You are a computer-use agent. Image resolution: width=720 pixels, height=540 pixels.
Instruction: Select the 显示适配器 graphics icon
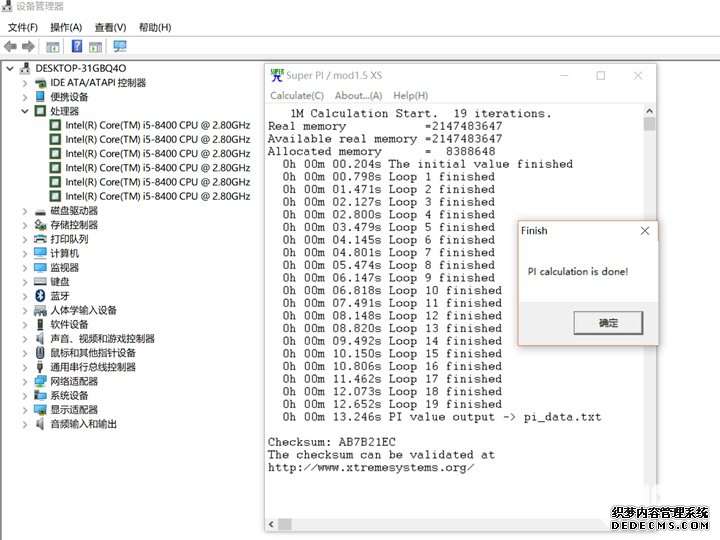[x=40, y=410]
